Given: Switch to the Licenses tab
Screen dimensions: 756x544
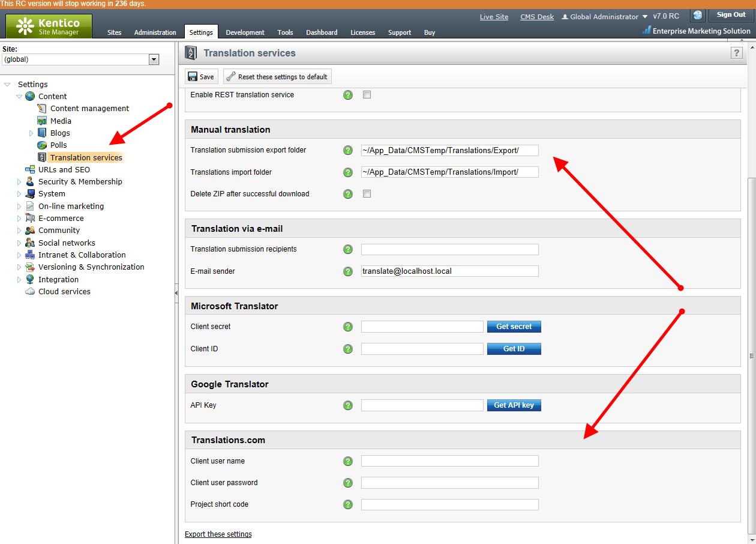Looking at the screenshot, I should [363, 32].
